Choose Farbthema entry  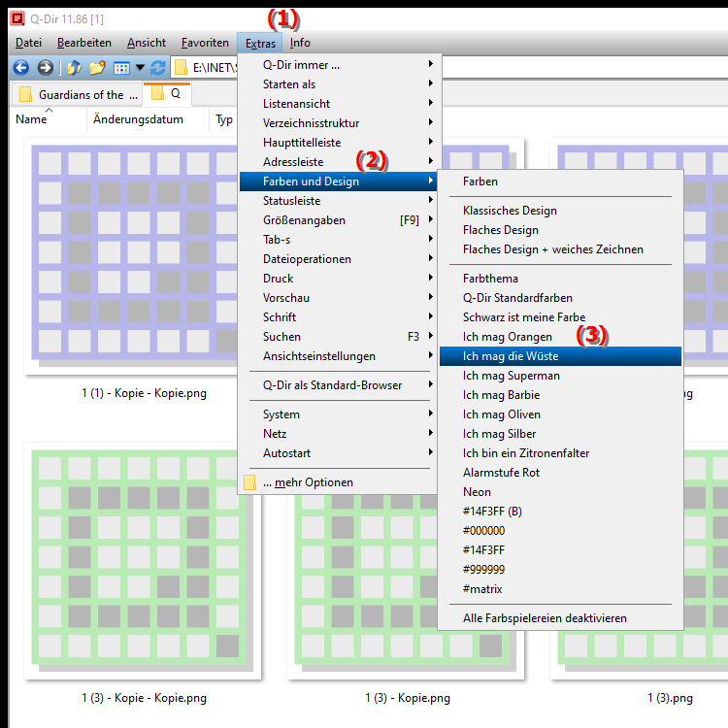[560, 279]
